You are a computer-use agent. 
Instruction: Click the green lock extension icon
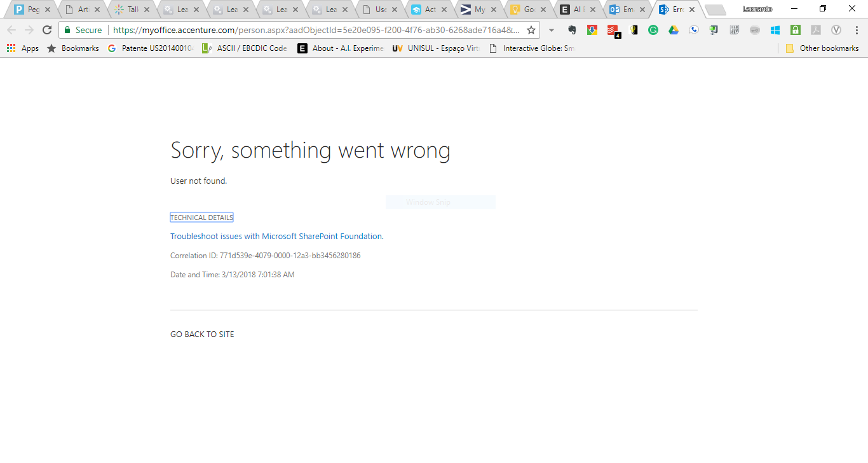pyautogui.click(x=796, y=30)
